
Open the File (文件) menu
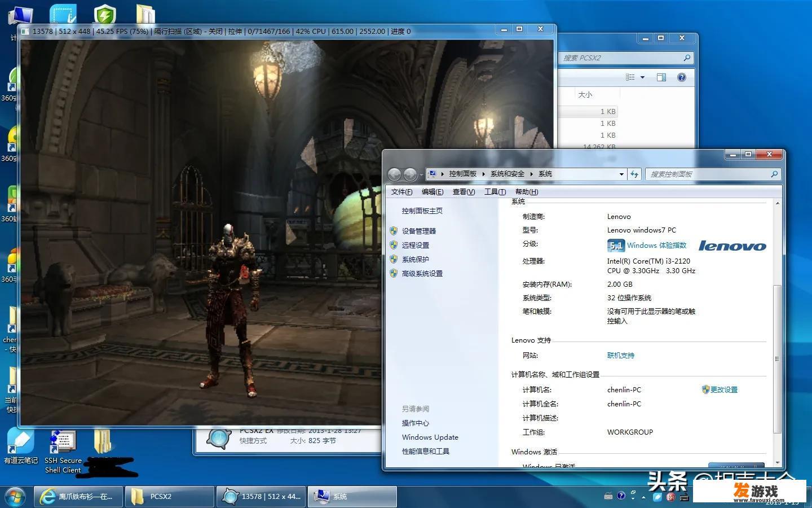coord(401,192)
